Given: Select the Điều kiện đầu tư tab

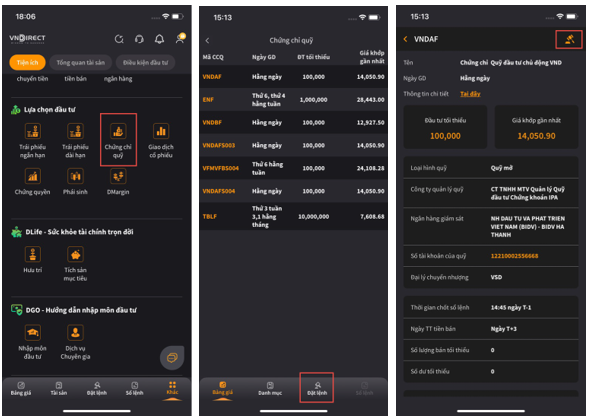Looking at the screenshot, I should pos(145,62).
